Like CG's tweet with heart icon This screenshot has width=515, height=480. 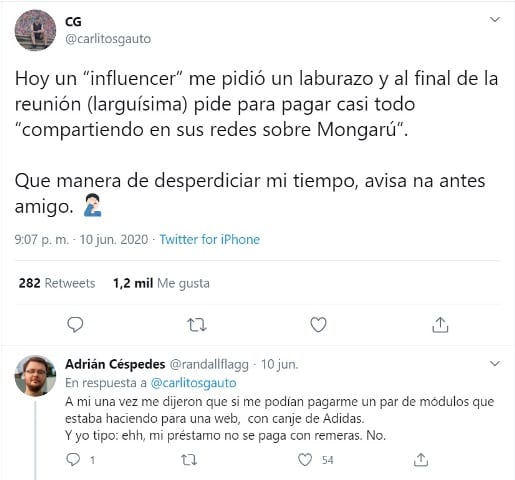(x=318, y=325)
